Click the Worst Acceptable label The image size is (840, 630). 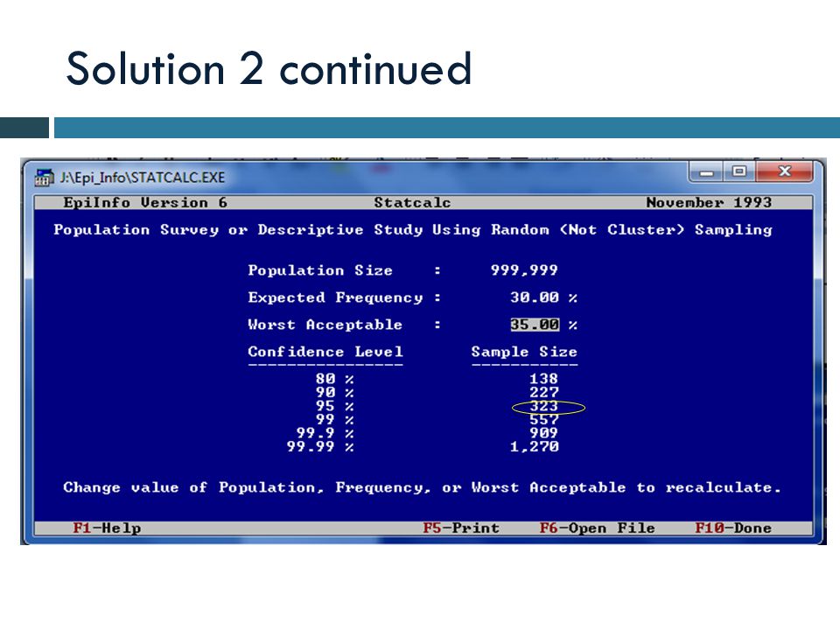pos(325,325)
